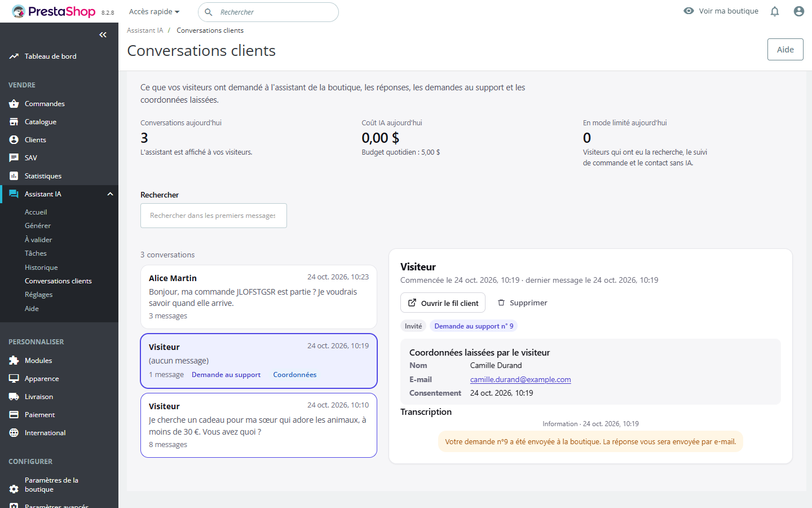Image resolution: width=812 pixels, height=508 pixels.
Task: Click the Apparence monitor icon
Action: (14, 379)
